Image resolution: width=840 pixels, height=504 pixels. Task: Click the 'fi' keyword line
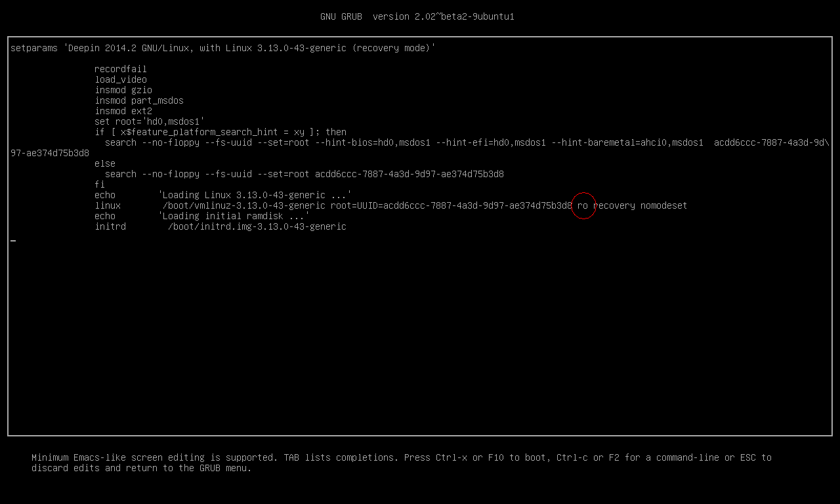(100, 184)
